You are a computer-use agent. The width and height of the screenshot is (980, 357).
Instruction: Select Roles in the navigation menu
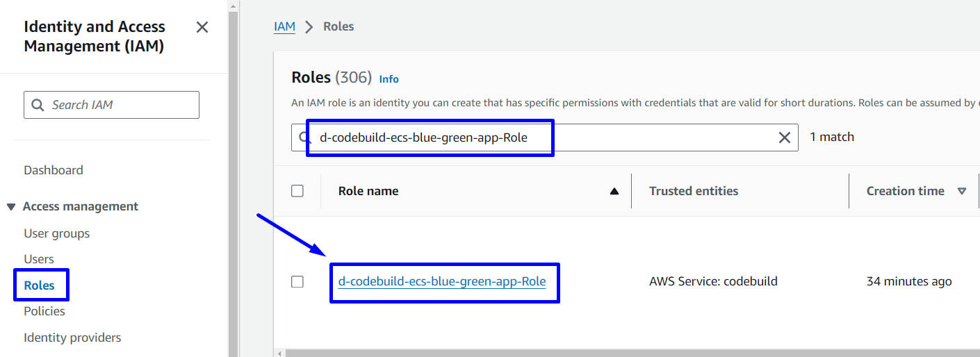point(39,285)
